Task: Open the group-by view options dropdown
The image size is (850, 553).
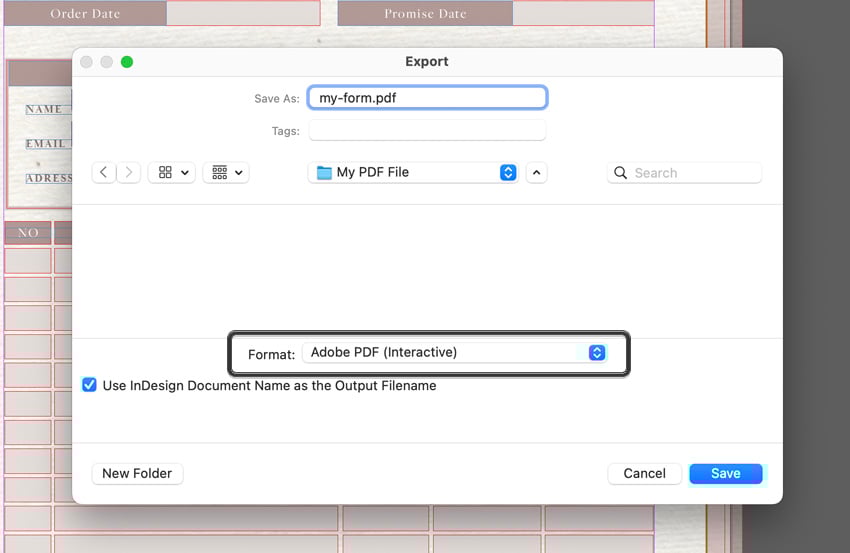Action: (x=226, y=172)
